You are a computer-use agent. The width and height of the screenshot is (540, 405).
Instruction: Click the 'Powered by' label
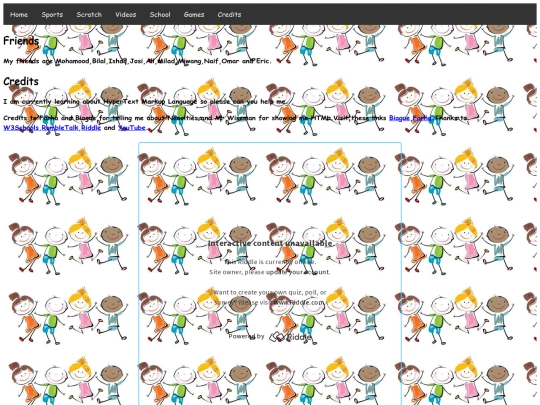247,336
